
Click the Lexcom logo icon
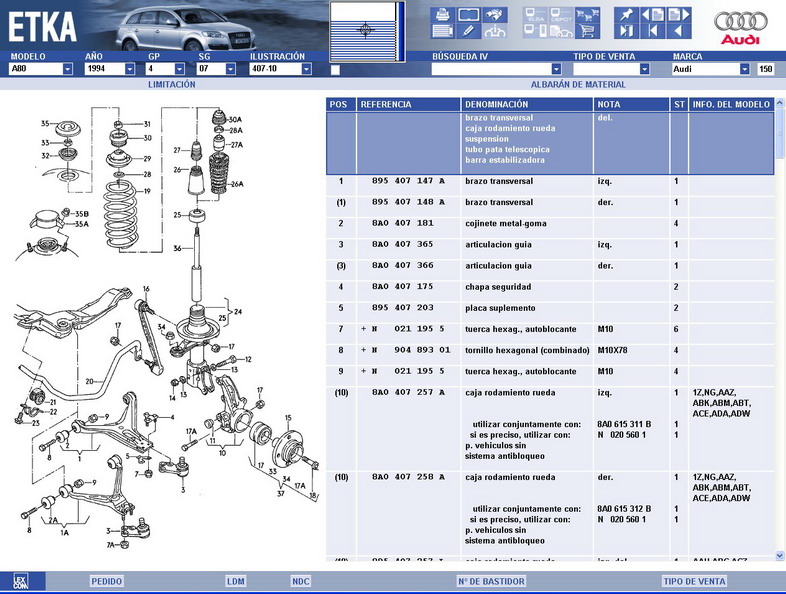21,581
